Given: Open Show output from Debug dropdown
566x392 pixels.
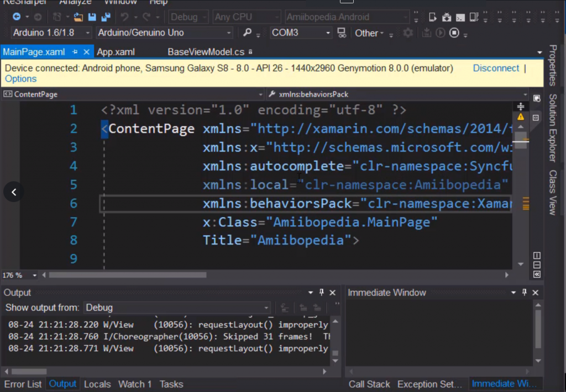Looking at the screenshot, I should tap(177, 308).
